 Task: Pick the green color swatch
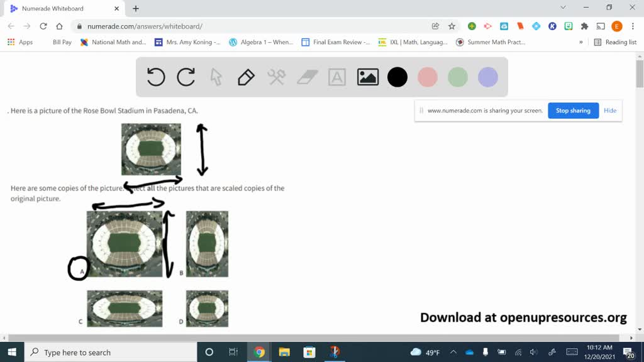(x=458, y=77)
